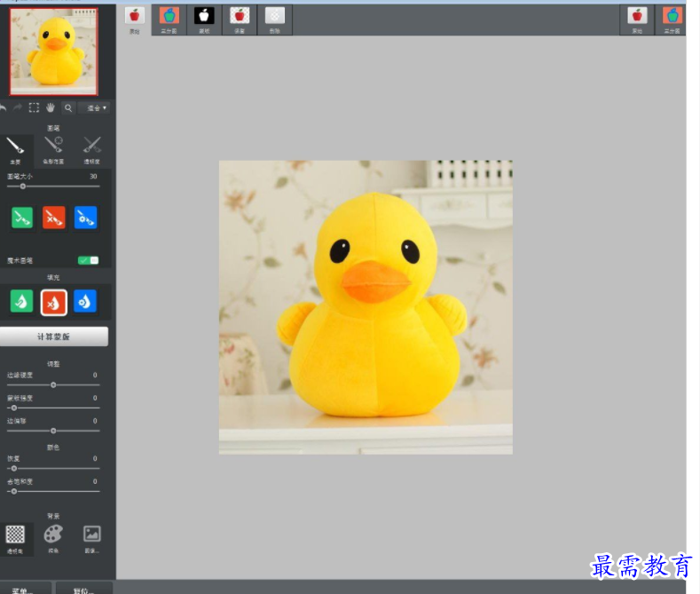The image size is (700, 594).
Task: Select the blue Compute brush
Action: pyautogui.click(x=85, y=218)
